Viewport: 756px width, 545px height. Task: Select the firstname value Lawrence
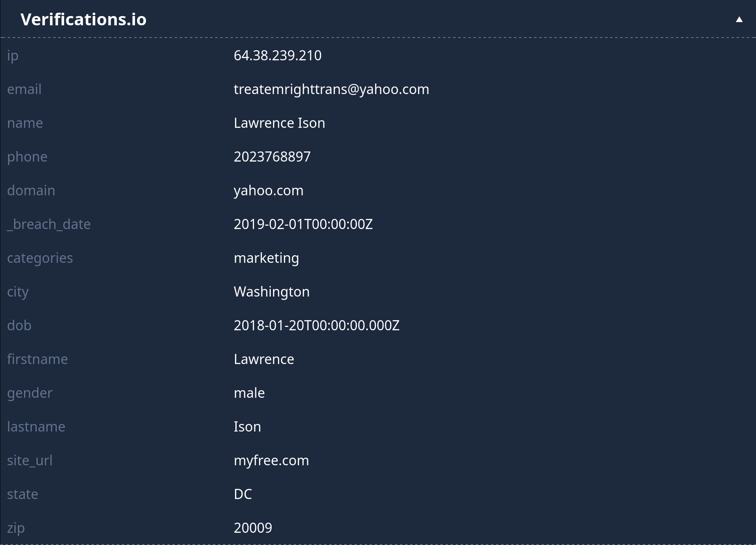[264, 359]
